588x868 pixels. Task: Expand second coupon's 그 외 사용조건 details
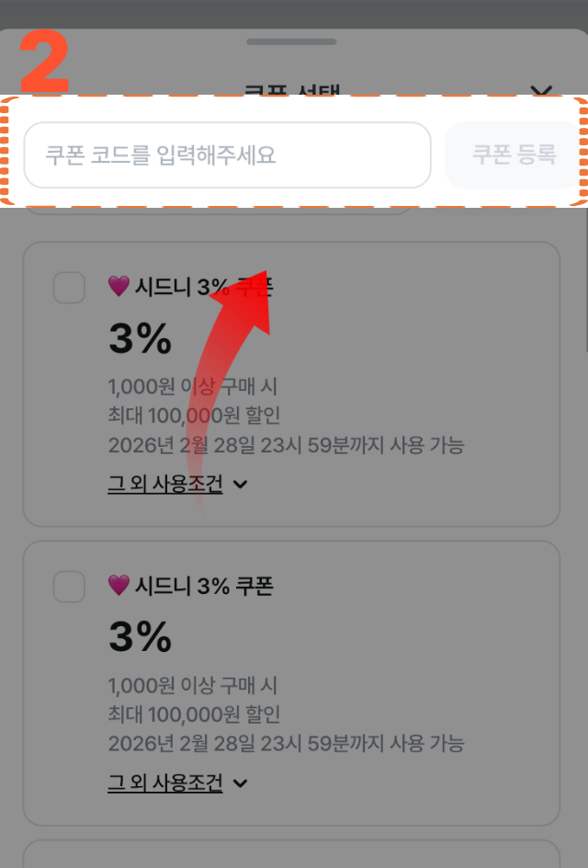(x=165, y=782)
